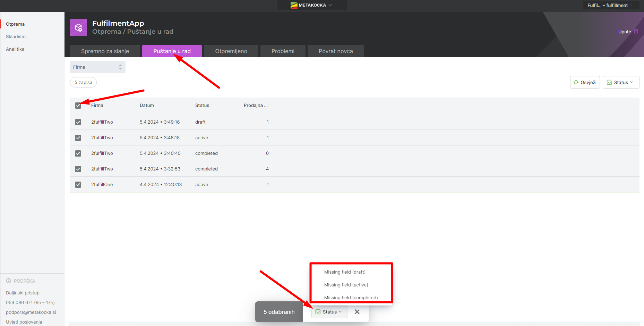Uncheck the completed 3:40:40 row checkbox
644x326 pixels.
[x=78, y=153]
